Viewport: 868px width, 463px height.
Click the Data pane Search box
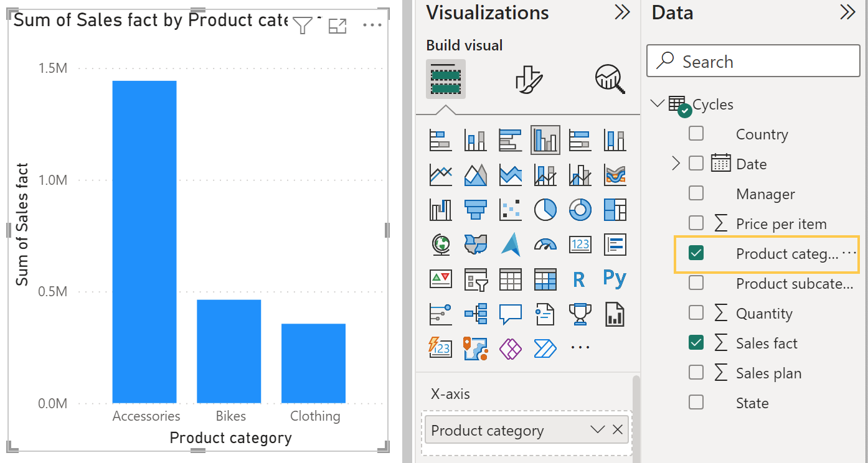point(753,61)
